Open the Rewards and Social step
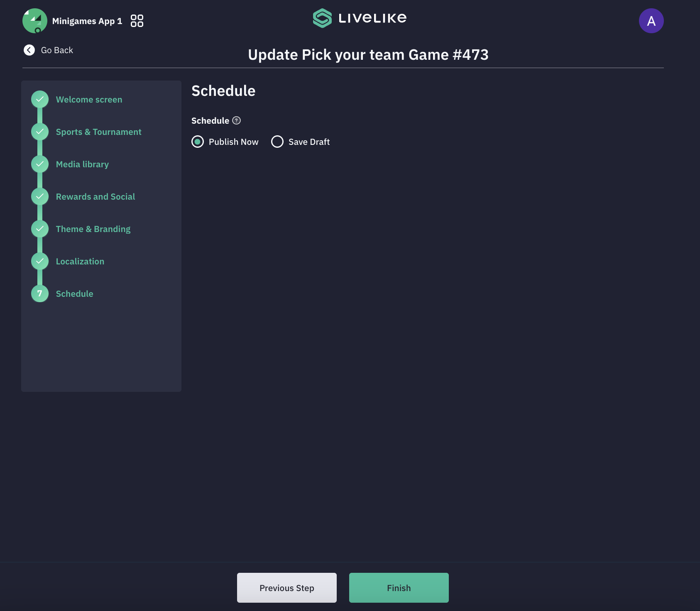 [x=95, y=197]
